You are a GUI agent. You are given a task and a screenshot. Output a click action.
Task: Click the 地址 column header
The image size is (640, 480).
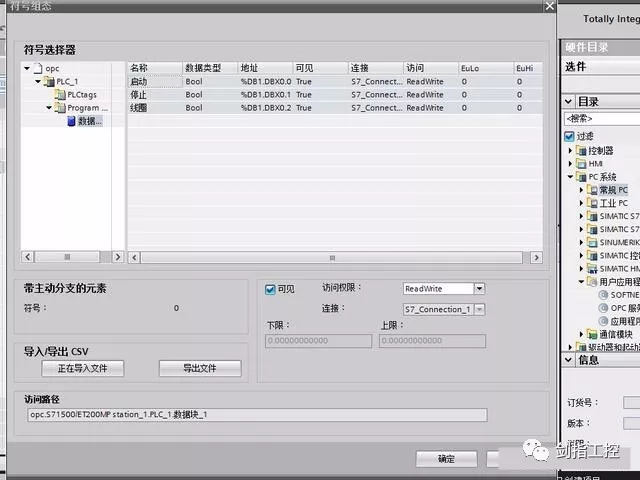point(251,68)
